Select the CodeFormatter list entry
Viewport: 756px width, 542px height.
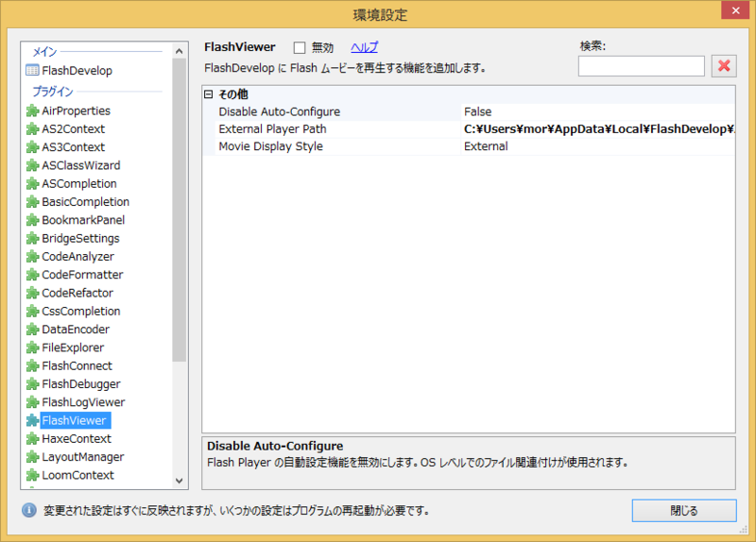pos(82,275)
